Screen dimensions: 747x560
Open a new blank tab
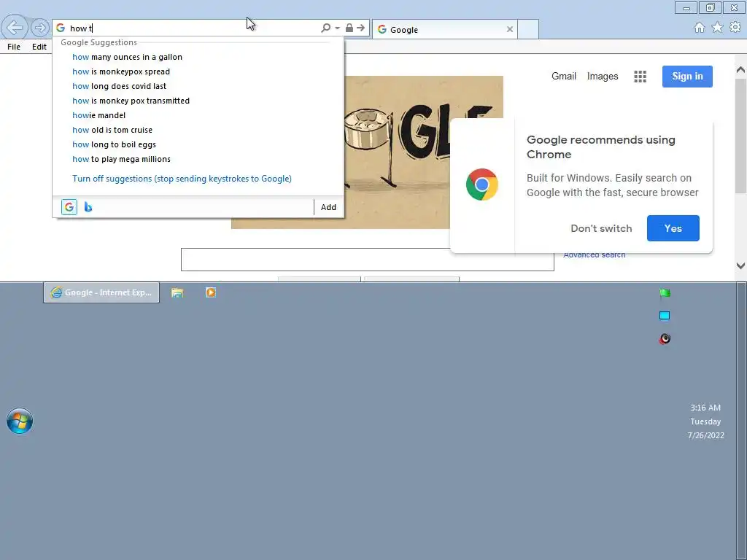[528, 29]
